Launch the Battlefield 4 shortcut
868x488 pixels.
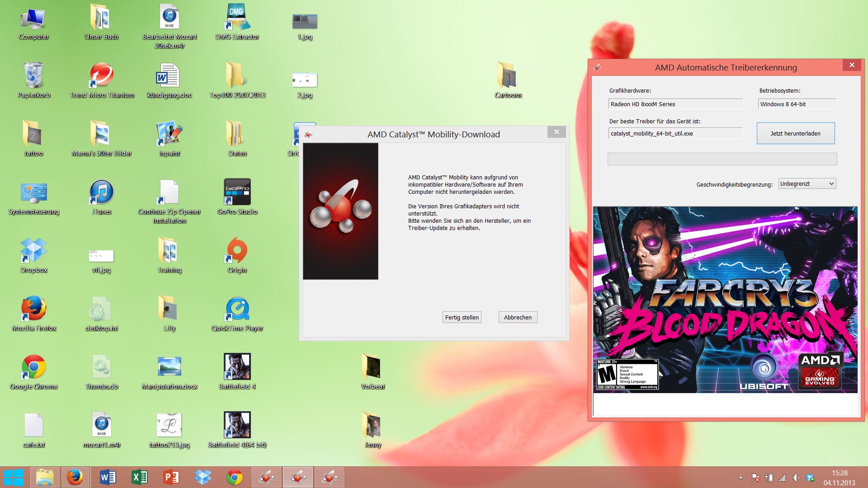click(237, 372)
